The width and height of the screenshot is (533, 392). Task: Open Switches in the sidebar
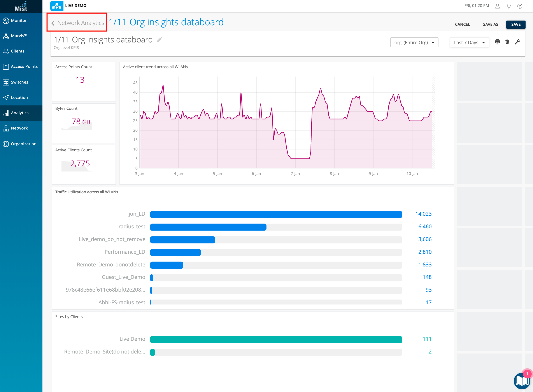[x=19, y=82]
